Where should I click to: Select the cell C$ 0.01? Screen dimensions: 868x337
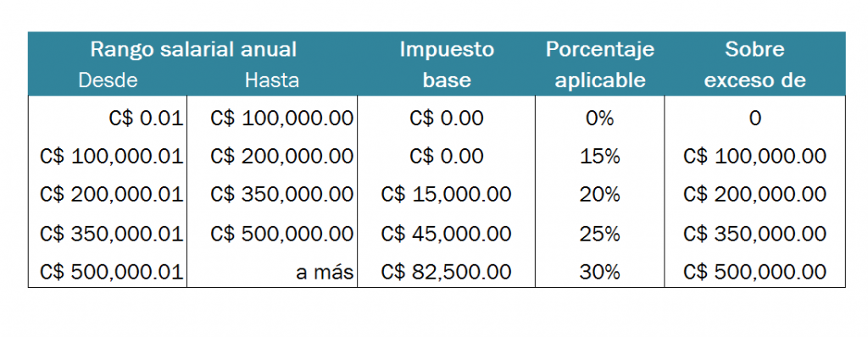click(x=147, y=118)
